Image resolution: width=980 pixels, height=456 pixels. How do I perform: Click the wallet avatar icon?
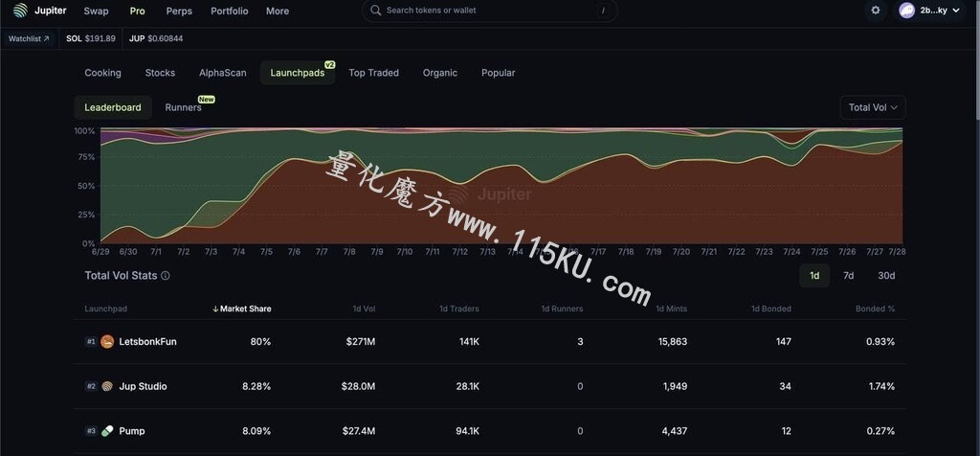pos(907,11)
